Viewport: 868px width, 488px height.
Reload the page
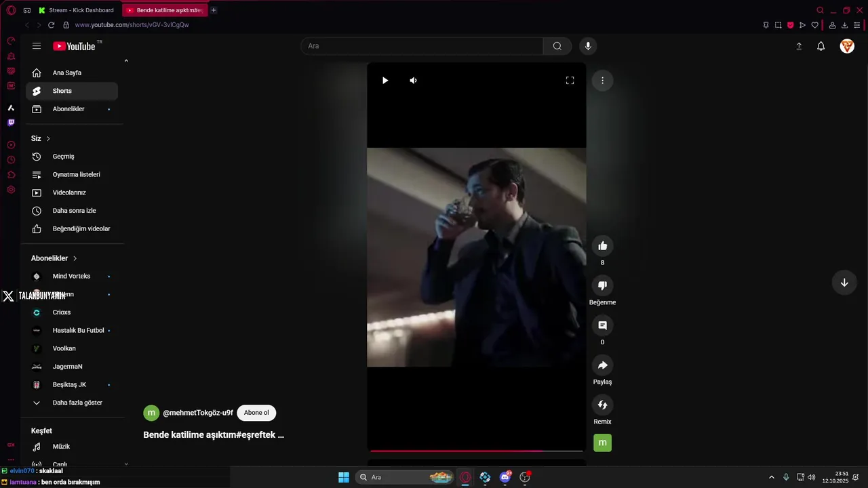(51, 25)
